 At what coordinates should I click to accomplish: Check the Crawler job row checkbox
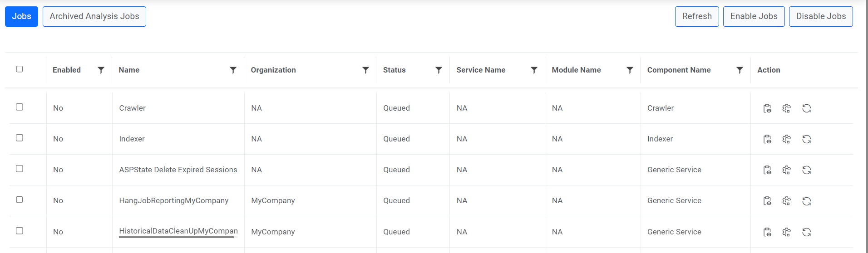pyautogui.click(x=20, y=107)
